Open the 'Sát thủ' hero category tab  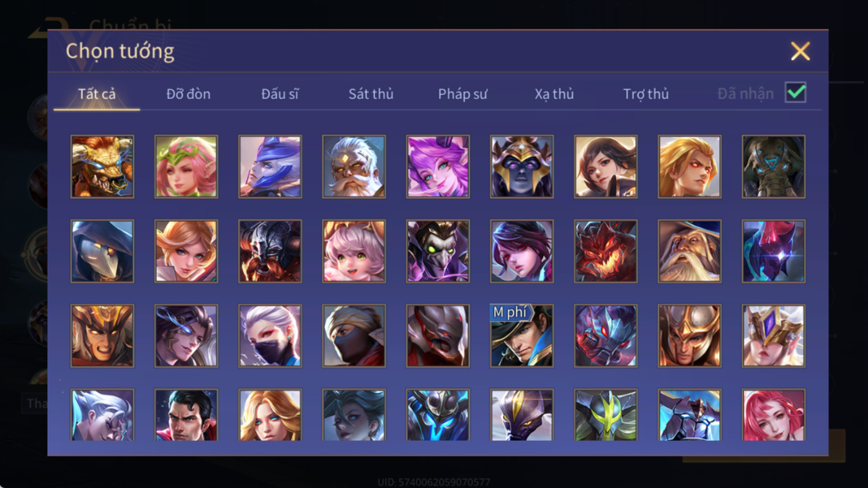pos(371,94)
